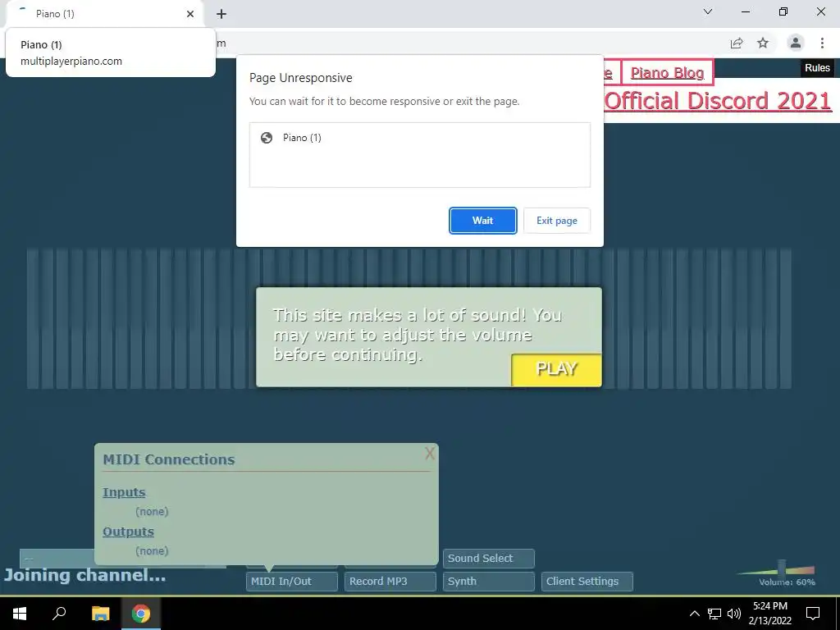
Task: Bookmark this page with the star icon
Action: 763,43
